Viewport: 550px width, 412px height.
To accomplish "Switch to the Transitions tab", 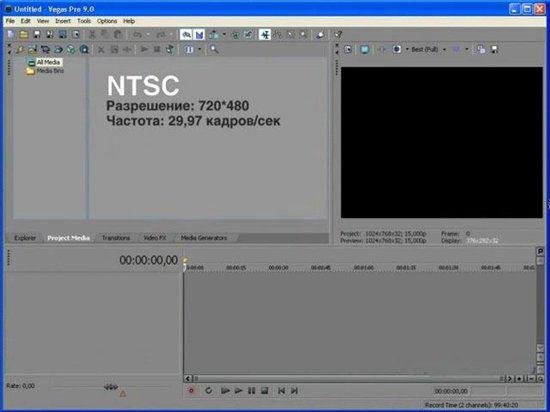I will click(116, 238).
